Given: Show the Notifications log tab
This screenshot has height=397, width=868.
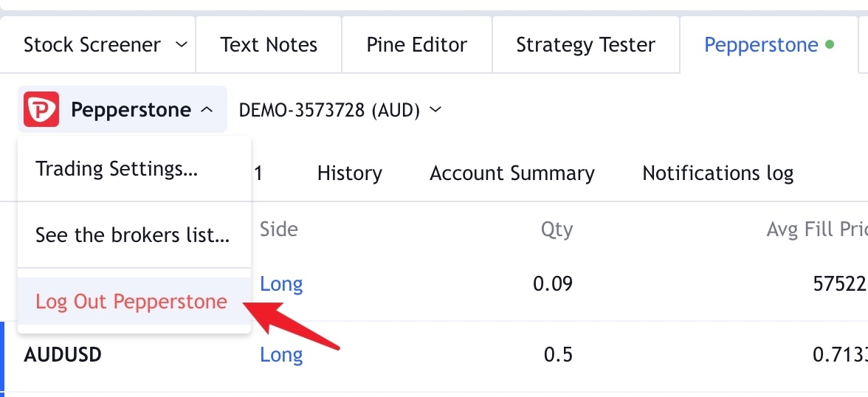Looking at the screenshot, I should tap(718, 173).
